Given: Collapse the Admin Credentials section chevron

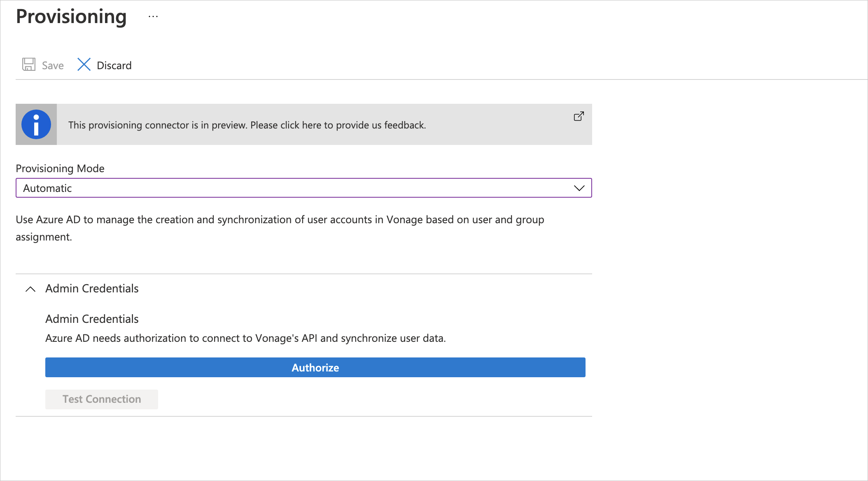Looking at the screenshot, I should (30, 289).
